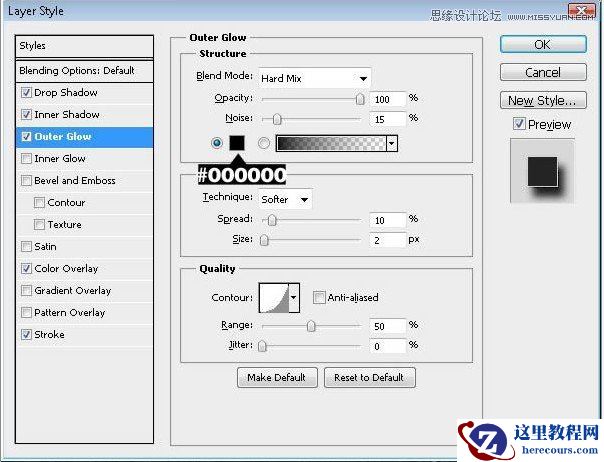Screen dimensions: 604x462
Task: Open the Technique dropdown
Action: point(285,199)
